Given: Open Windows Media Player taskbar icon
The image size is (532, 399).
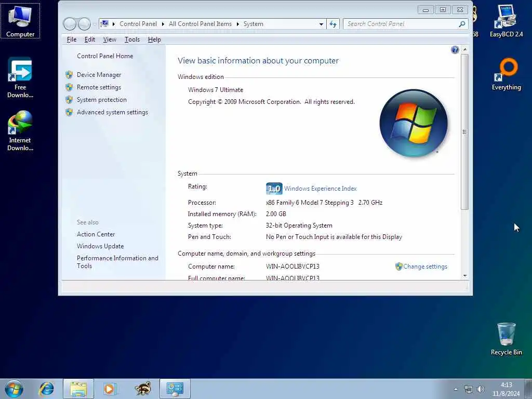Looking at the screenshot, I should click(x=110, y=389).
